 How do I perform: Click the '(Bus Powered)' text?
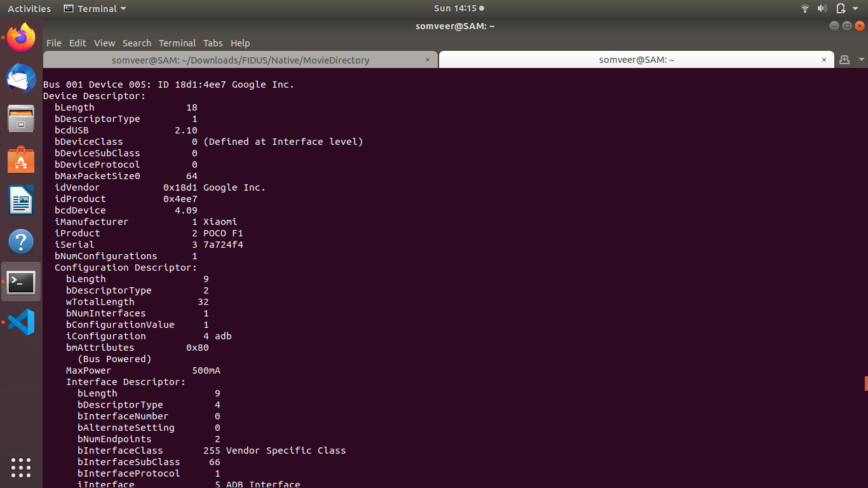pyautogui.click(x=114, y=359)
